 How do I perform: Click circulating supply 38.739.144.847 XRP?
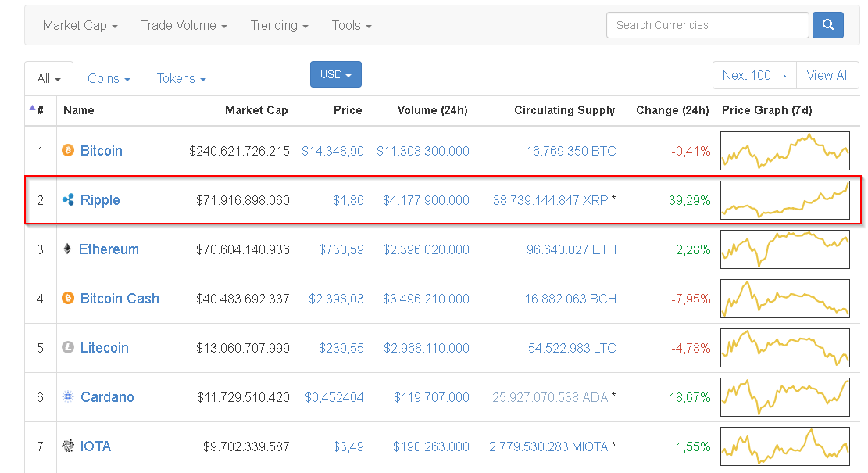[551, 200]
